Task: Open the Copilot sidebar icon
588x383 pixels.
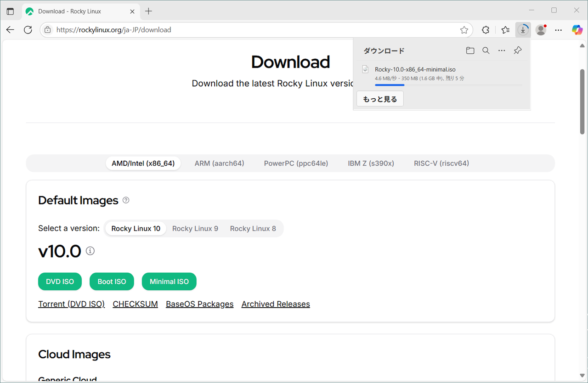Action: (577, 30)
